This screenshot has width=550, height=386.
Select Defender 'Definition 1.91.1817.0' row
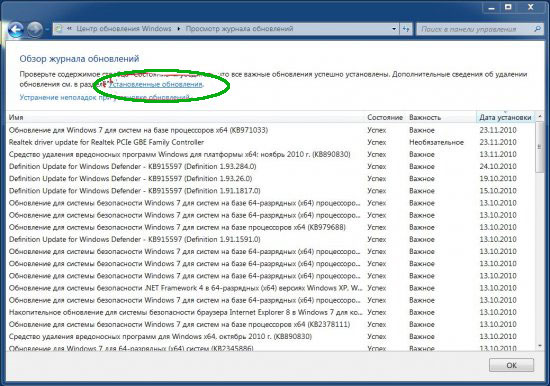pyautogui.click(x=271, y=191)
